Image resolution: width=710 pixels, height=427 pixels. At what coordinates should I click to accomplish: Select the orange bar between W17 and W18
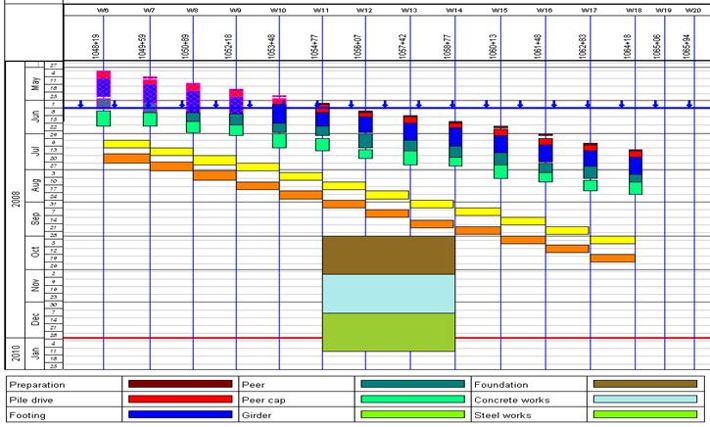click(x=613, y=258)
